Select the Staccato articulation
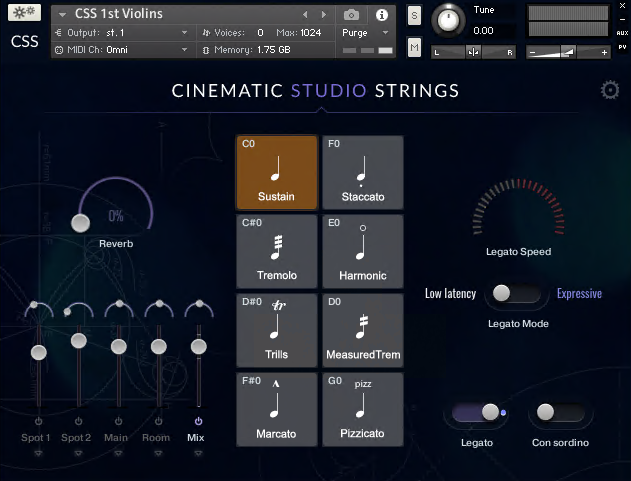Image resolution: width=631 pixels, height=481 pixels. pyautogui.click(x=363, y=172)
